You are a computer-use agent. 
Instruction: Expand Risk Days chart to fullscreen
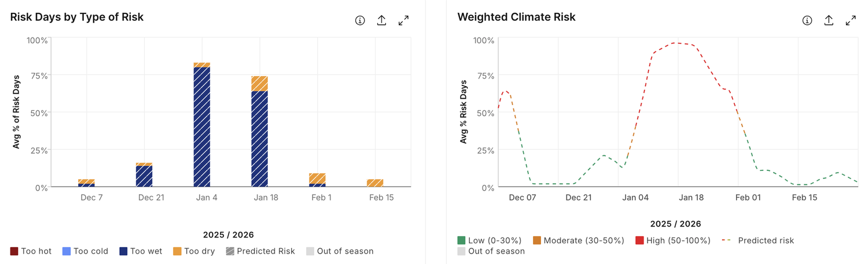[403, 21]
